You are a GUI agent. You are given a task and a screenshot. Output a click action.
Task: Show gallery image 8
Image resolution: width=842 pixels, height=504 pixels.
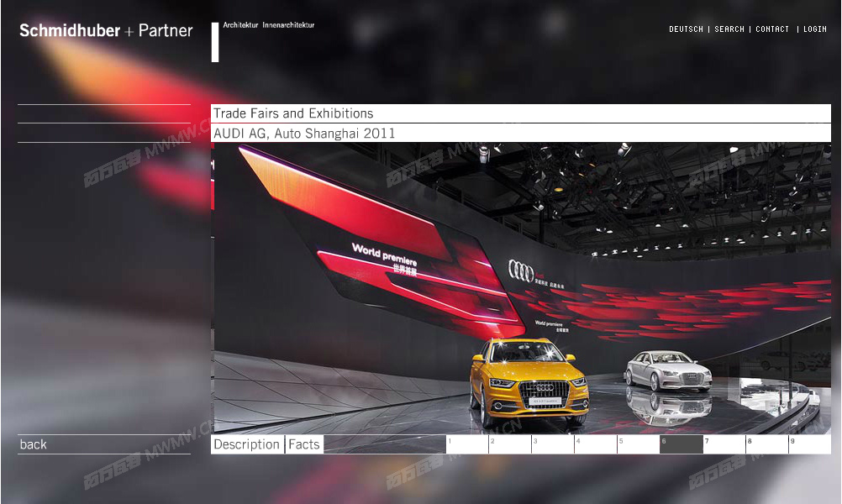click(767, 444)
